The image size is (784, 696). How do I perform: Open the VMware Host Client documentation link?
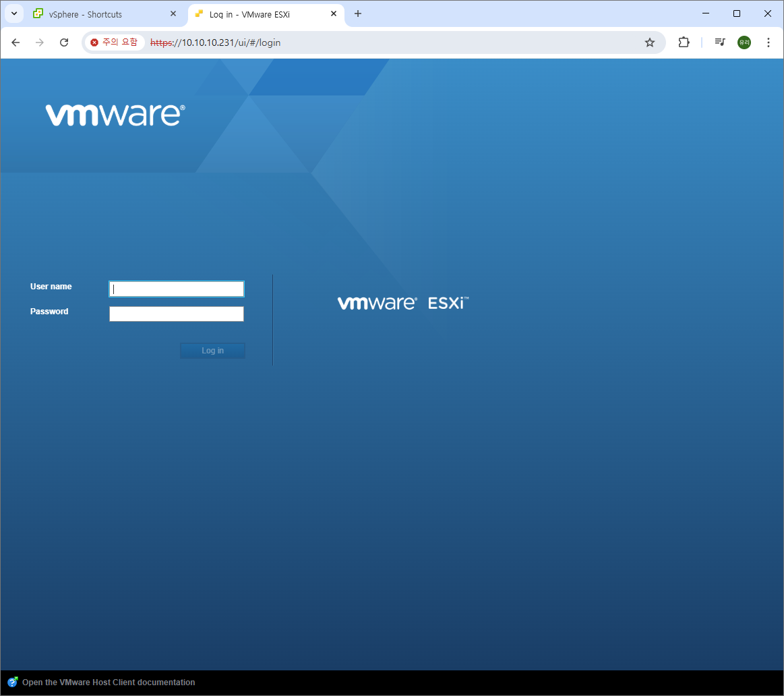tap(109, 683)
